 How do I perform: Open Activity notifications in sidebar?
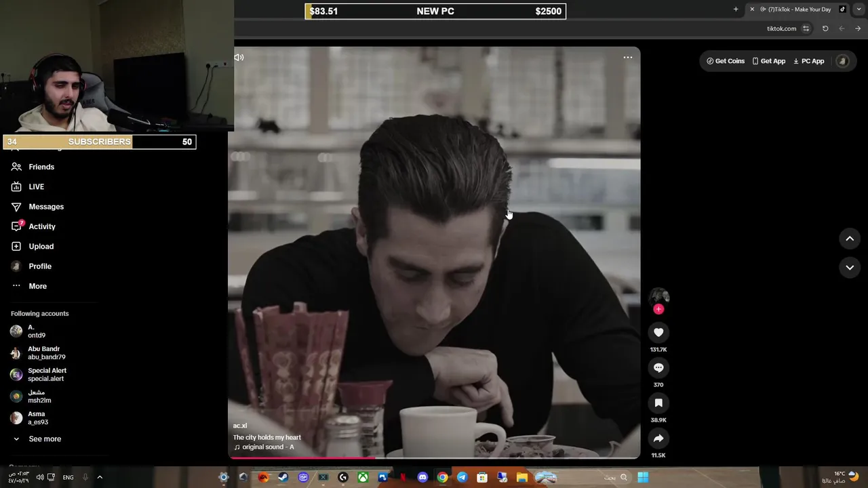coord(33,226)
